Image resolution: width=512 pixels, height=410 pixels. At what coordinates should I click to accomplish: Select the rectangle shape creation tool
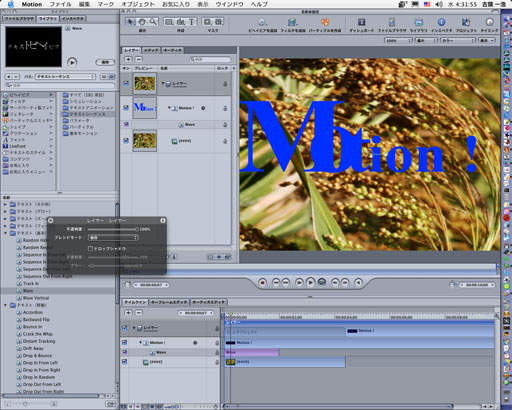pyautogui.click(x=169, y=22)
